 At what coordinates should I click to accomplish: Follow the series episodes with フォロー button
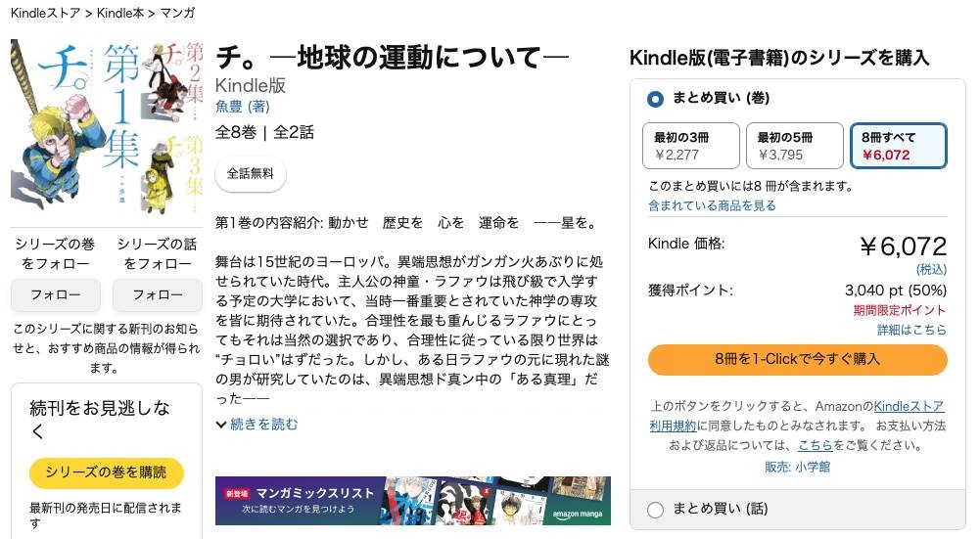click(158, 294)
